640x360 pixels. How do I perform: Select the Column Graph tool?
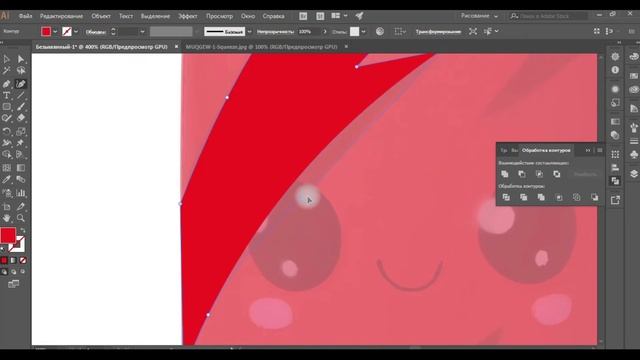point(20,193)
